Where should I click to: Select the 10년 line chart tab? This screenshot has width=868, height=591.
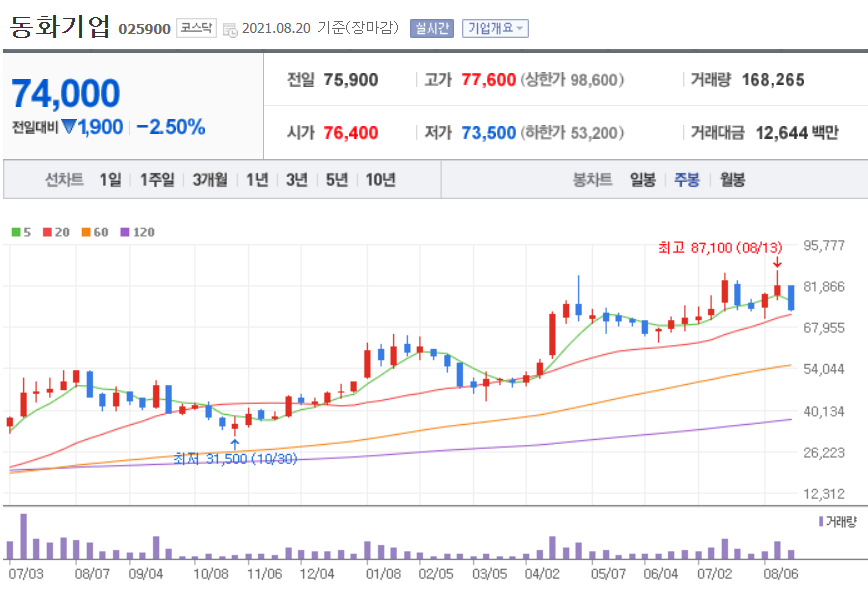tap(380, 179)
